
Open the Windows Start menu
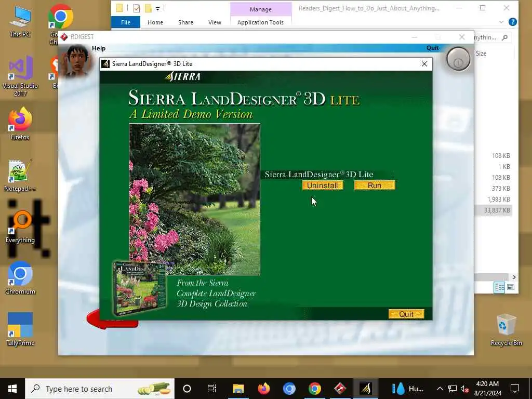(12, 389)
